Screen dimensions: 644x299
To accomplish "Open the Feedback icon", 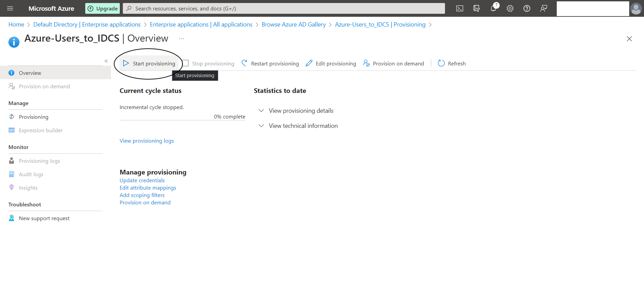I will click(544, 8).
